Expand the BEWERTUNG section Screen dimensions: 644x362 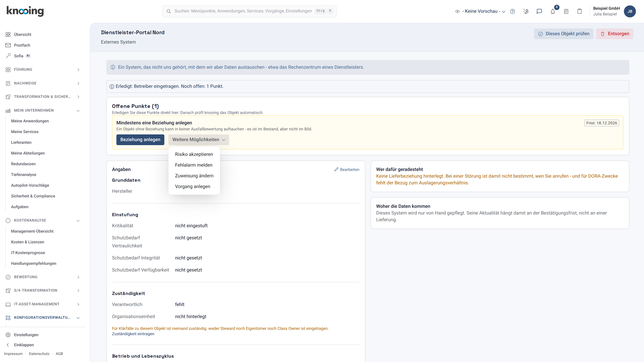43,277
